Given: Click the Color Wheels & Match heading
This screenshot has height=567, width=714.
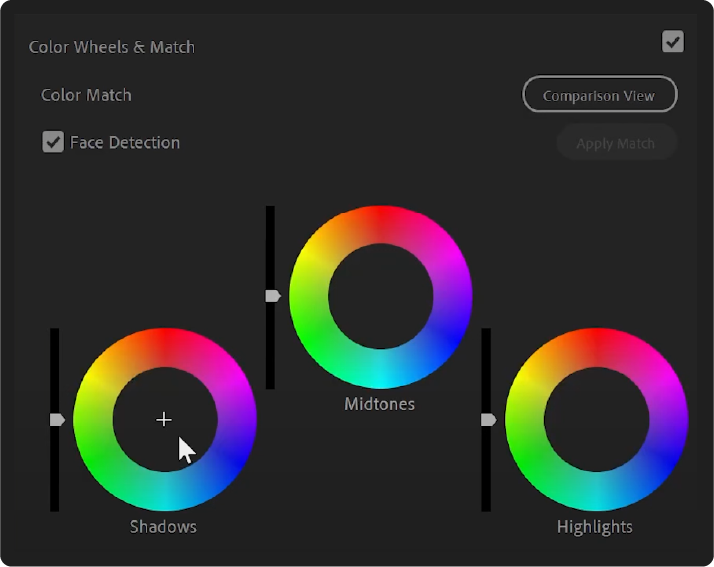Looking at the screenshot, I should [112, 47].
